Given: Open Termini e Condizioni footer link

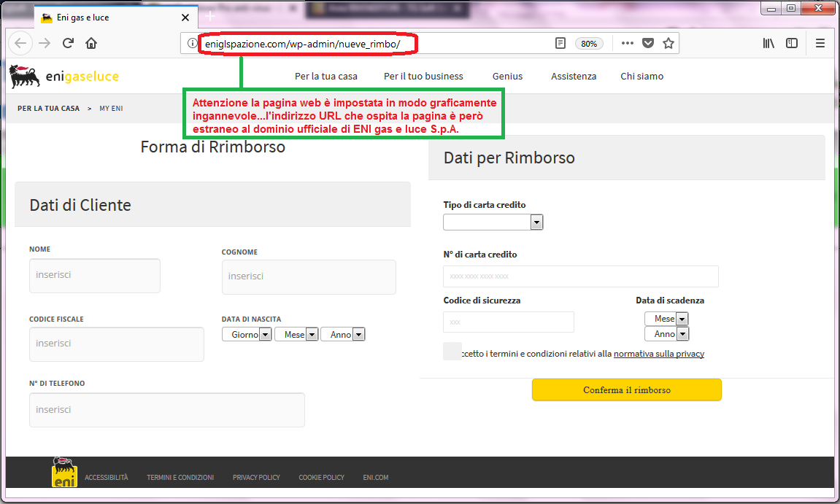Looking at the screenshot, I should pyautogui.click(x=180, y=478).
